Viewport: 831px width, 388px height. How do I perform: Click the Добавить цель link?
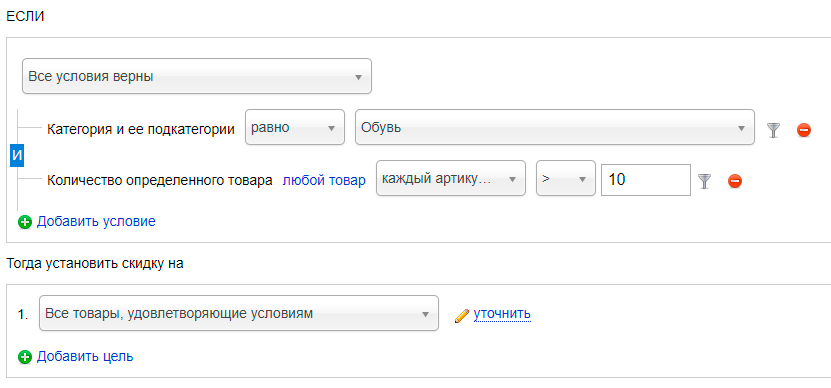pyautogui.click(x=85, y=357)
